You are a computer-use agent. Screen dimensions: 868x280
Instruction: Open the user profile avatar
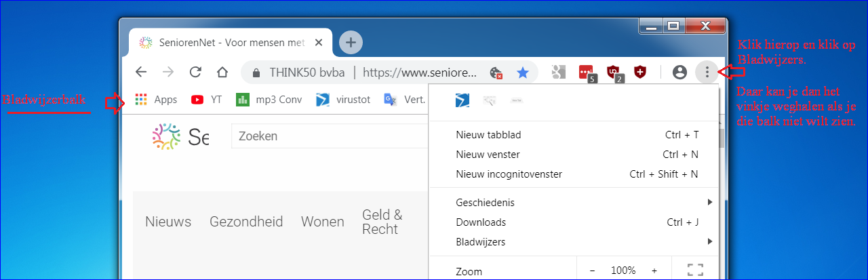[679, 72]
